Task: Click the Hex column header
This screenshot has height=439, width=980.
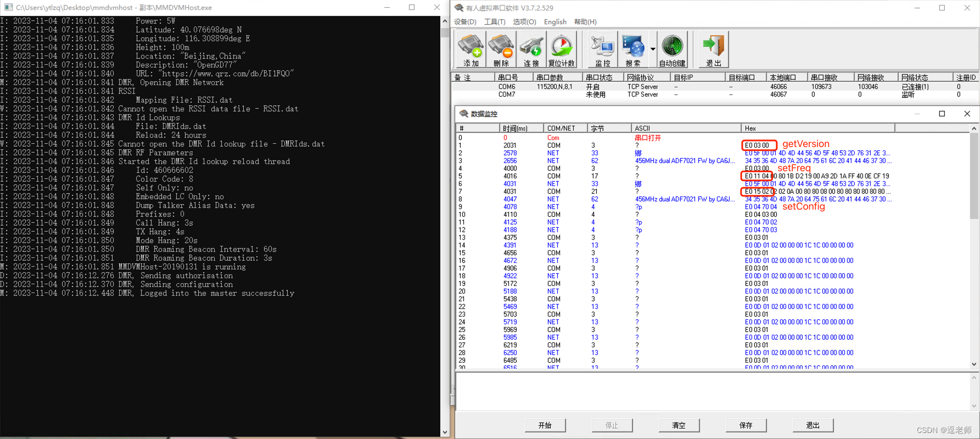Action: pyautogui.click(x=818, y=128)
